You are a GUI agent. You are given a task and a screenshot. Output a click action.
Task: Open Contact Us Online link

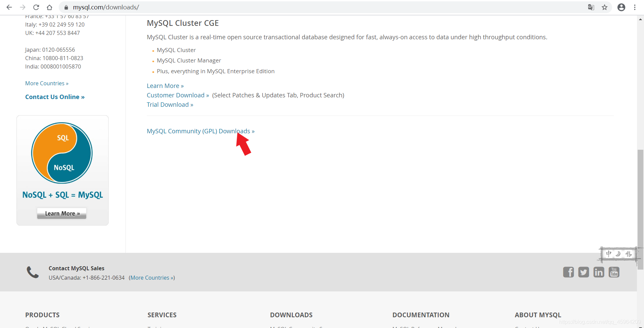55,97
